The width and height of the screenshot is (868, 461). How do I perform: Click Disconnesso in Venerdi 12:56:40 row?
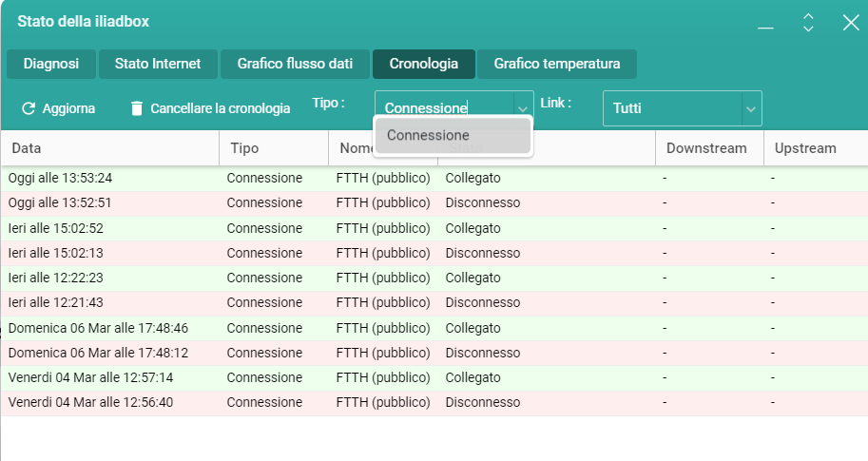coord(483,402)
